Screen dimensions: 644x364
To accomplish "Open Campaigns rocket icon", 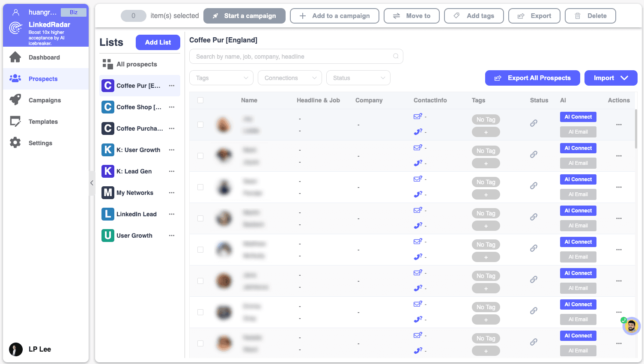I will (15, 100).
